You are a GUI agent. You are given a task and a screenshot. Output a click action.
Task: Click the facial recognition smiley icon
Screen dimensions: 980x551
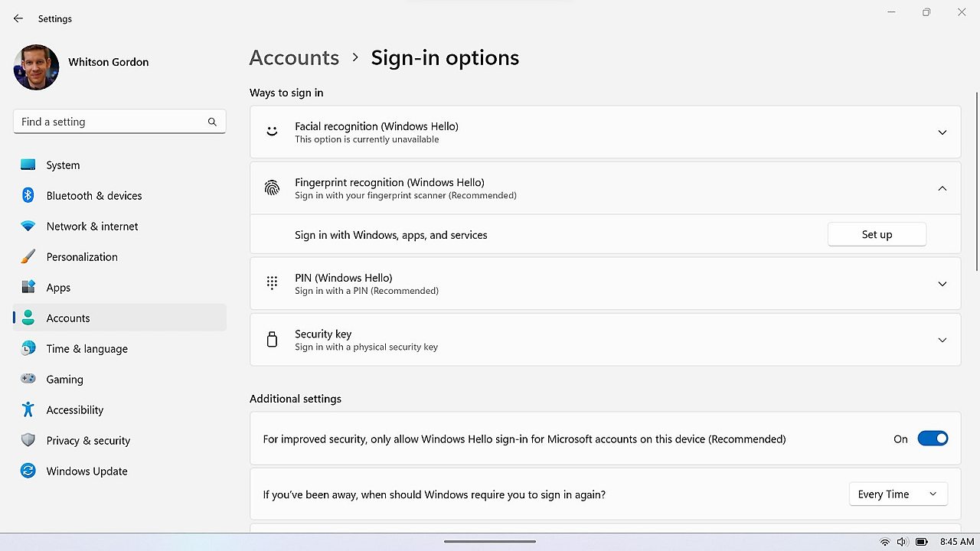[x=272, y=132]
